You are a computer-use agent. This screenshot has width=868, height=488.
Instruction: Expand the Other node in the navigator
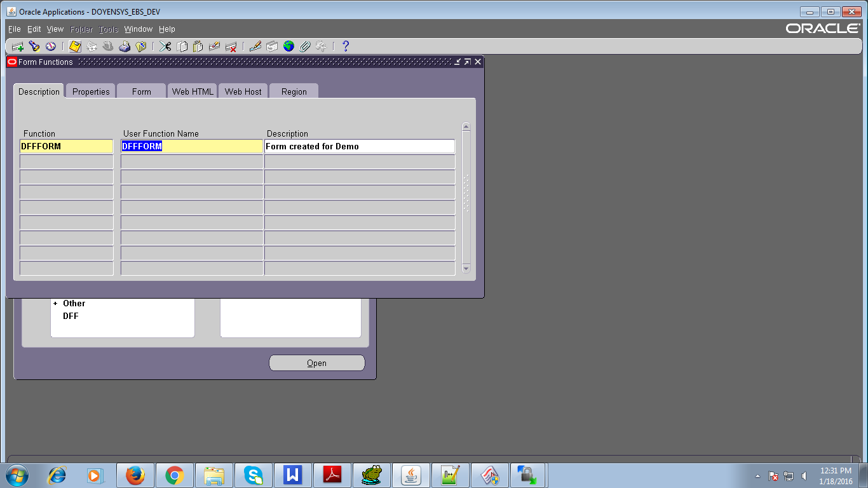coord(55,303)
